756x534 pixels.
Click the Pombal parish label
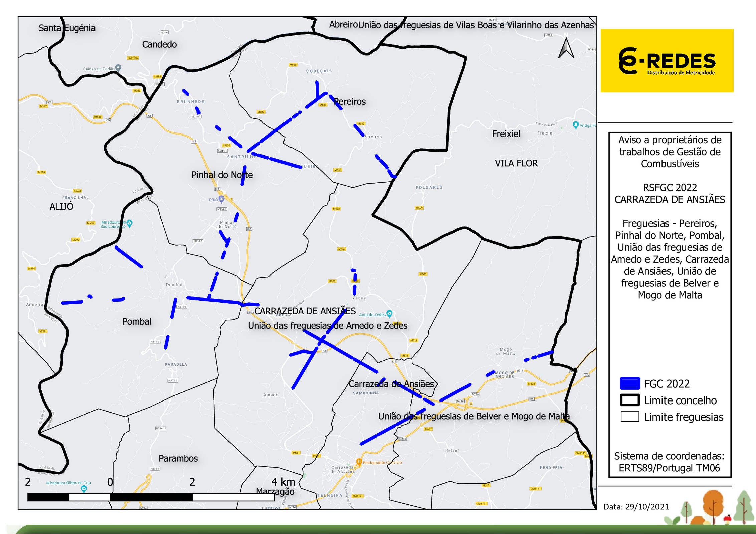(x=137, y=321)
